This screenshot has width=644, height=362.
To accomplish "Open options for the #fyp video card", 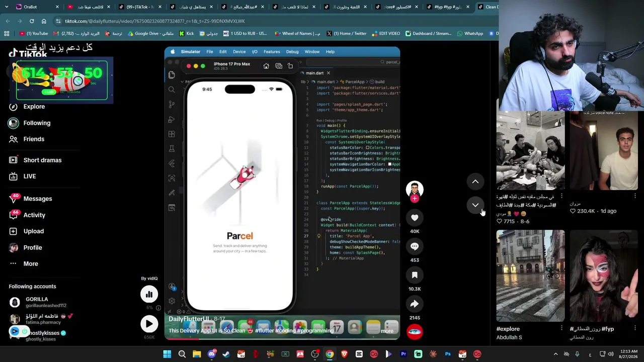I will click(635, 328).
